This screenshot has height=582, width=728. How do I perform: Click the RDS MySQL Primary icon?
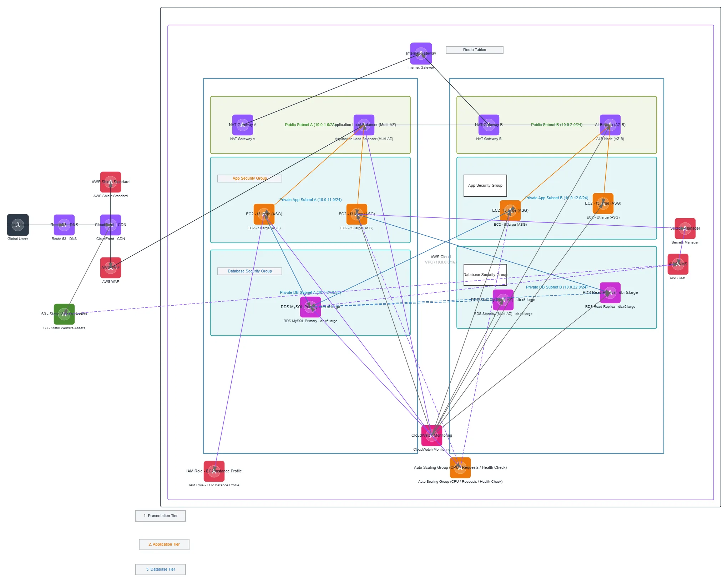(x=310, y=307)
